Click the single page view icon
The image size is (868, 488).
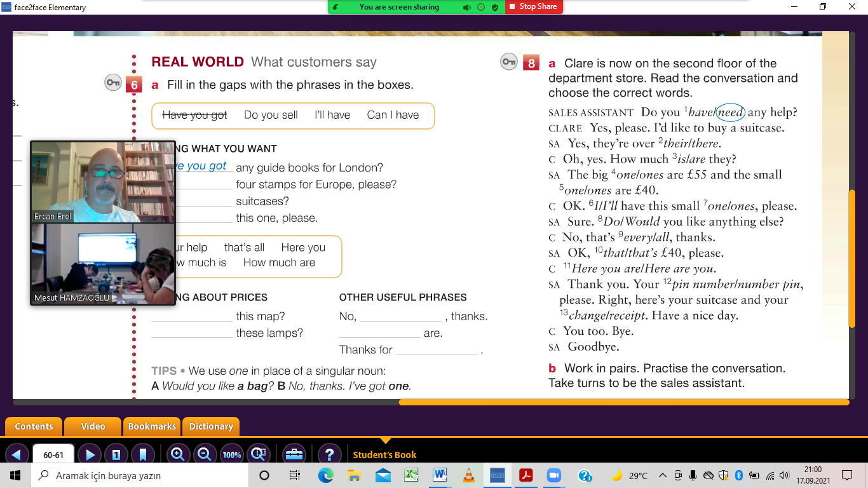pos(116,454)
